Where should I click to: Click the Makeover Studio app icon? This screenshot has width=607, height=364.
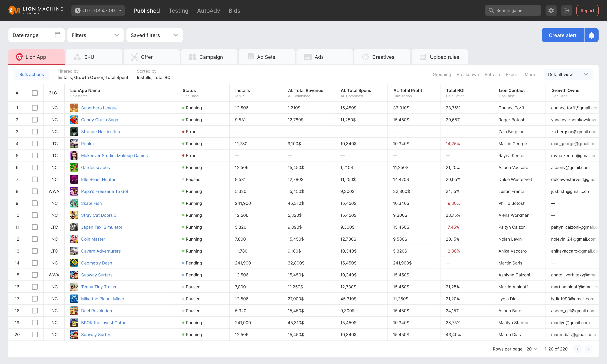[74, 155]
